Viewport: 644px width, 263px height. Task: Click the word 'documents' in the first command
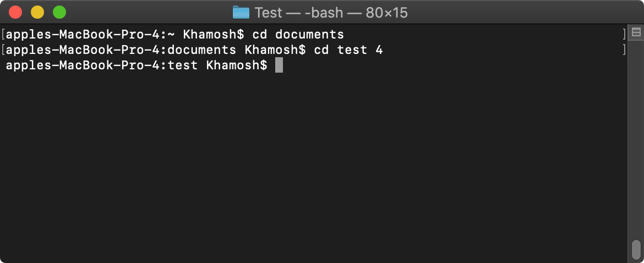[x=309, y=34]
